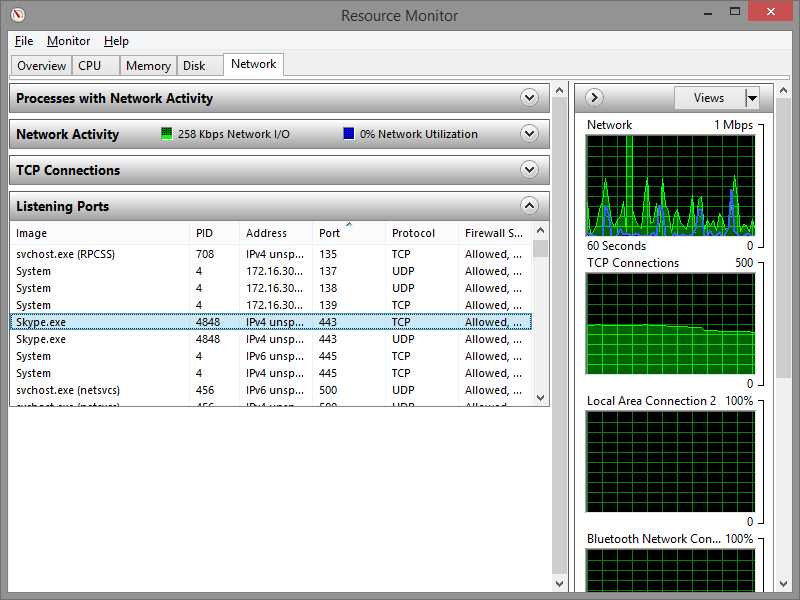Expand the Processes with Network Activity section
Viewport: 800px width, 600px height.
point(529,97)
